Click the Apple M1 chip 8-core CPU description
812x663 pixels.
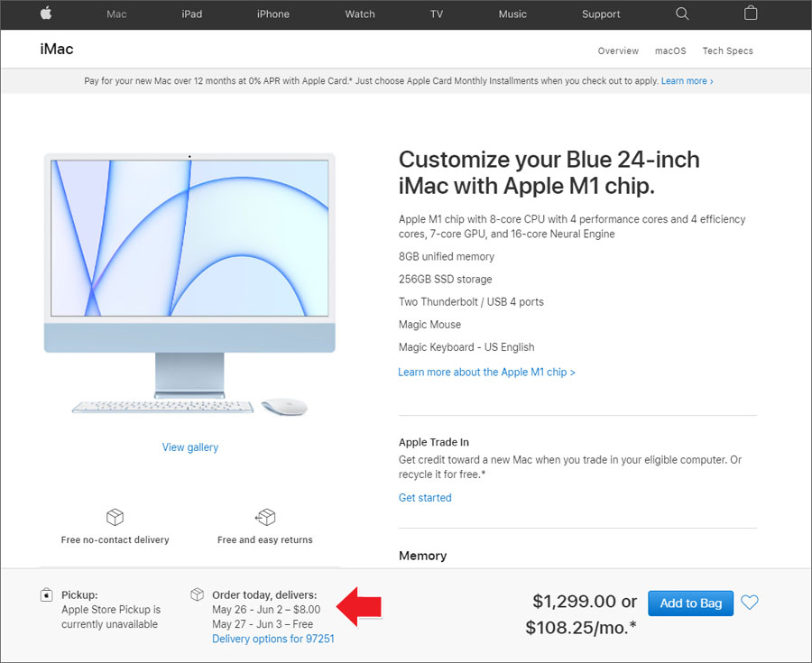tap(572, 226)
